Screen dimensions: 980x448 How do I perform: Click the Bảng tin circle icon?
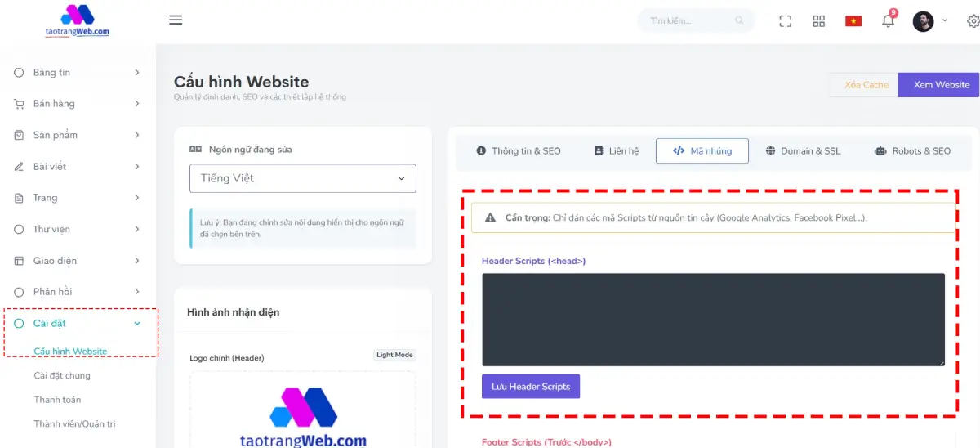[19, 73]
